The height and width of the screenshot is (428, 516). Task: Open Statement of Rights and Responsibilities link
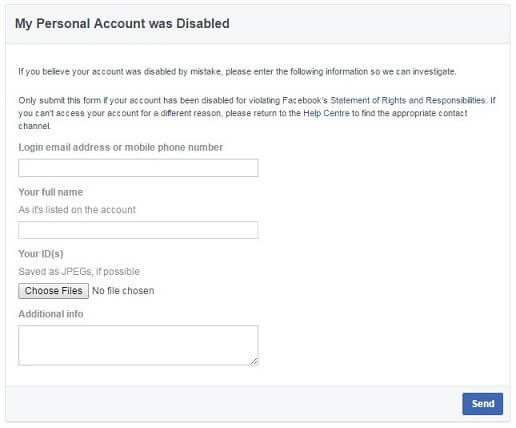point(408,100)
